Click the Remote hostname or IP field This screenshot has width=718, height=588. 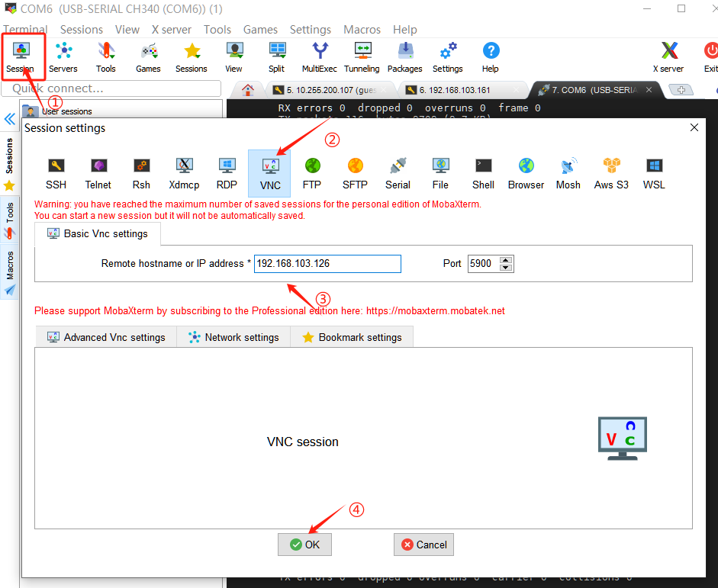click(x=327, y=263)
